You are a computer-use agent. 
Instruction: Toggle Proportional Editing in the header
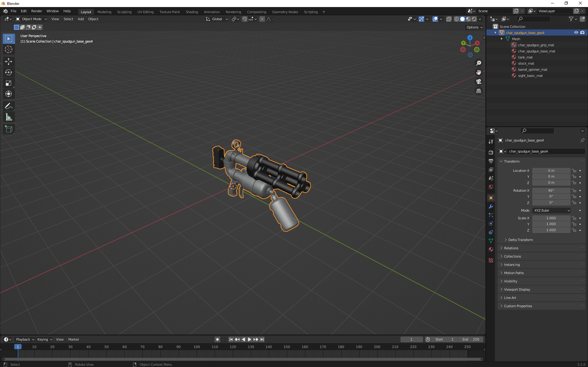[262, 19]
